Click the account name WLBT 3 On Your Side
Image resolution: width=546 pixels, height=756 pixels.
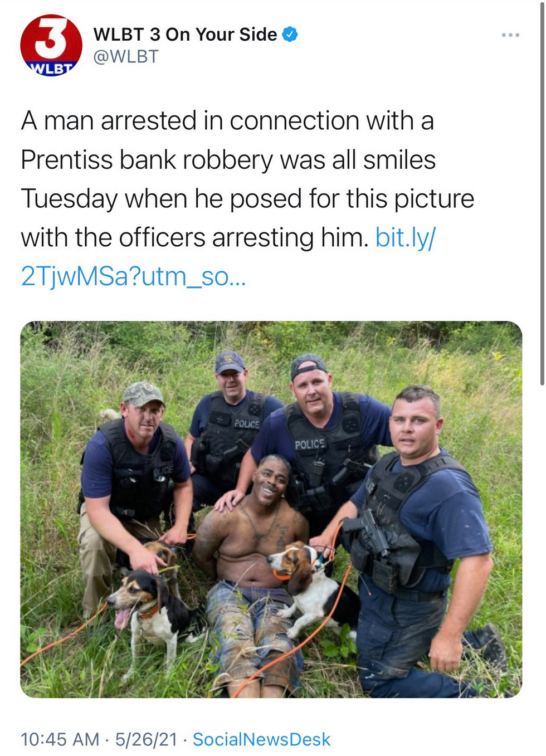coord(185,35)
